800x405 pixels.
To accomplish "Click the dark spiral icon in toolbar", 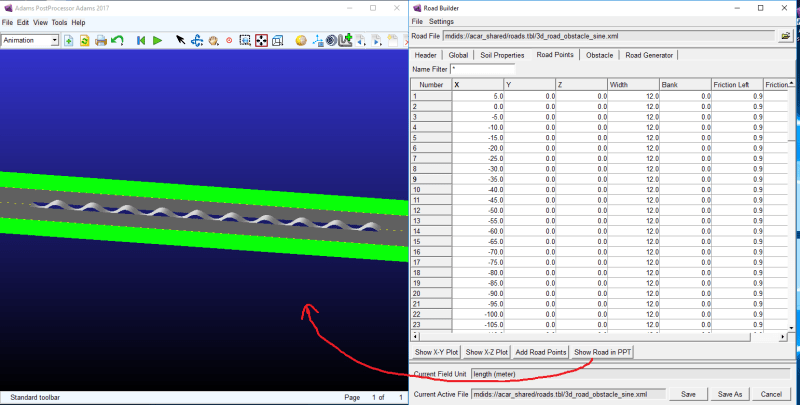I will click(331, 40).
